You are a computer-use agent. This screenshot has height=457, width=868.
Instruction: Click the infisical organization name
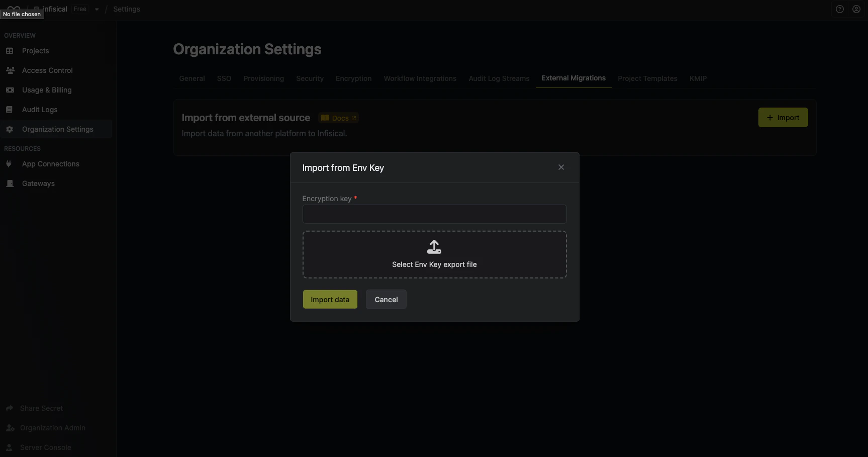pos(55,9)
